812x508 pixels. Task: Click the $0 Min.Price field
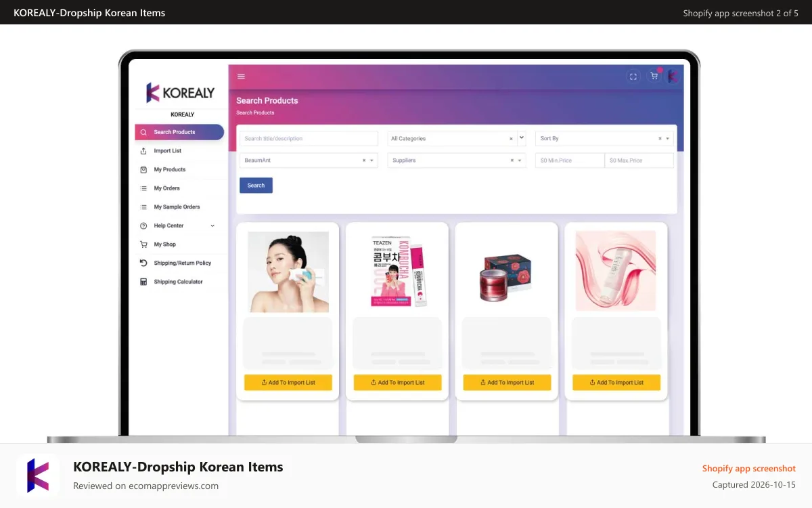click(570, 161)
